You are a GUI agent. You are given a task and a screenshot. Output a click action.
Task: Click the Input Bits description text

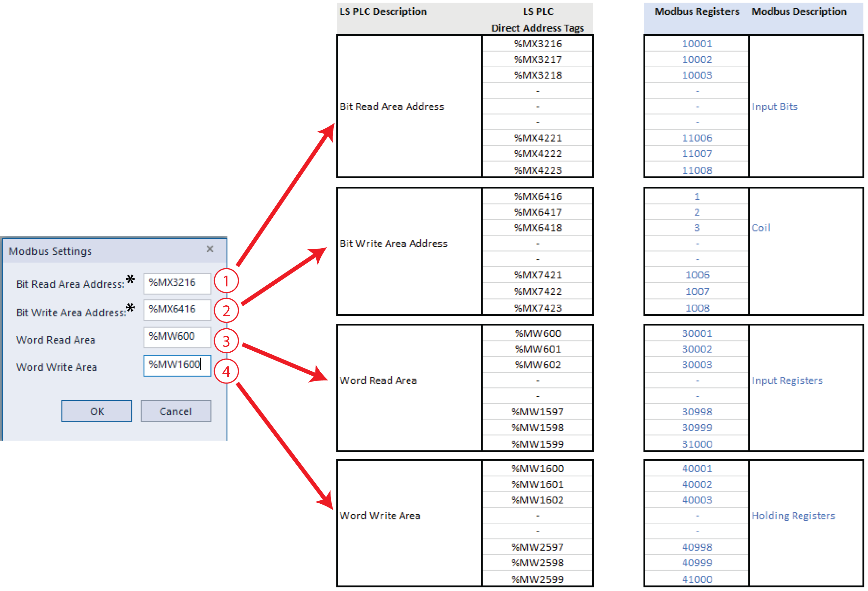tap(774, 107)
